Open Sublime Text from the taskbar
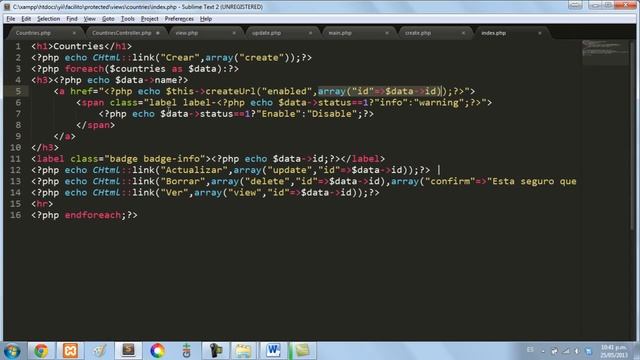The image size is (640, 360). pos(128,351)
